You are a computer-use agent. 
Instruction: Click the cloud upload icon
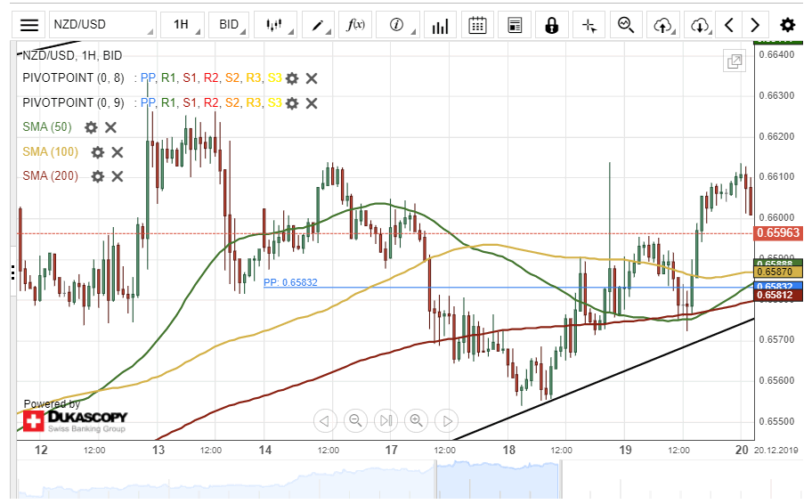point(662,25)
